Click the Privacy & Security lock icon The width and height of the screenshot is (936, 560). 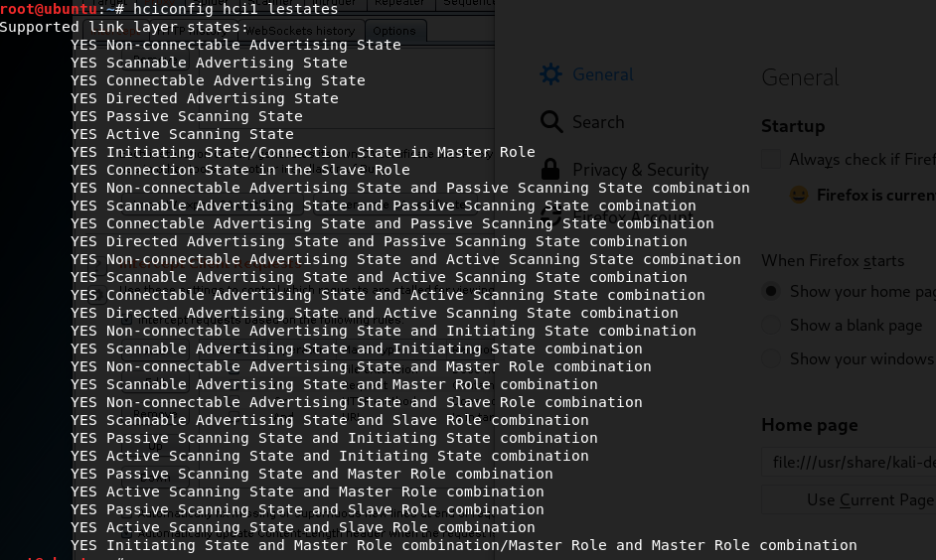pyautogui.click(x=551, y=169)
